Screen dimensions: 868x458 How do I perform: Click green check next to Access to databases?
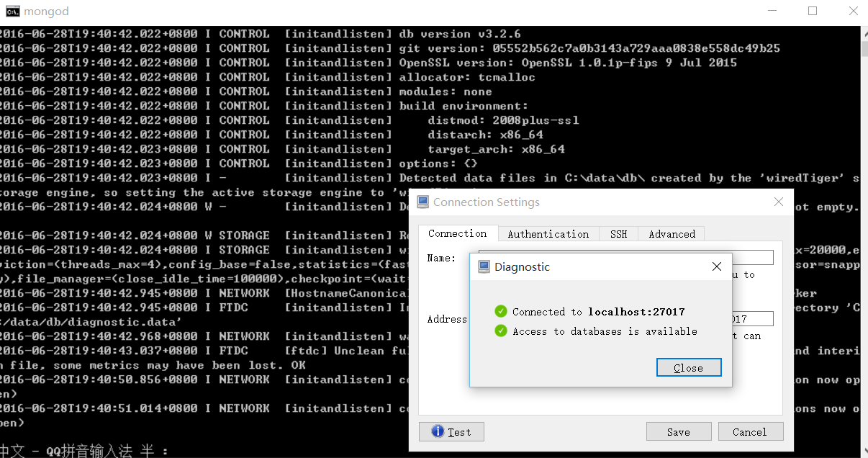[x=501, y=331]
